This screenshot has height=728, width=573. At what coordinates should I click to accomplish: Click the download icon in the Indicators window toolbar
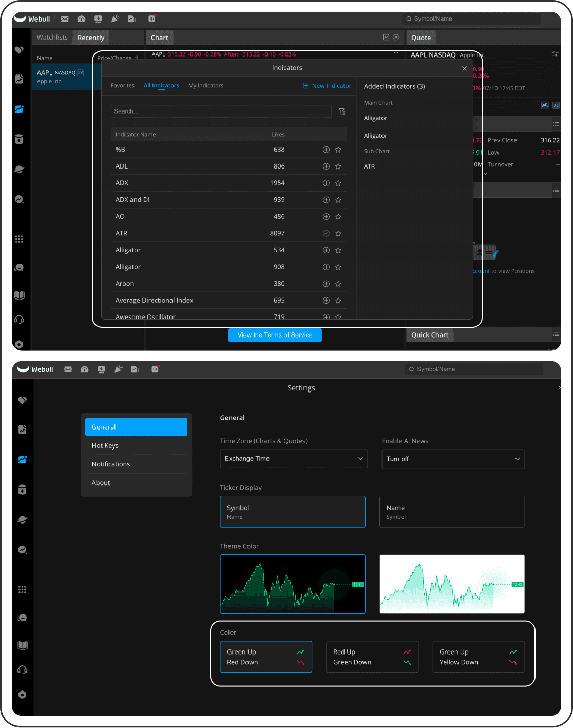(x=98, y=19)
